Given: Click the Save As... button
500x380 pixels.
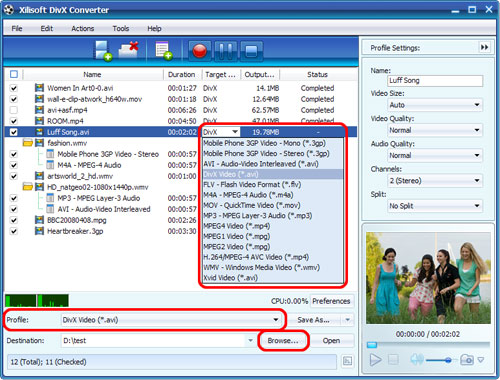Looking at the screenshot, I should click(313, 320).
